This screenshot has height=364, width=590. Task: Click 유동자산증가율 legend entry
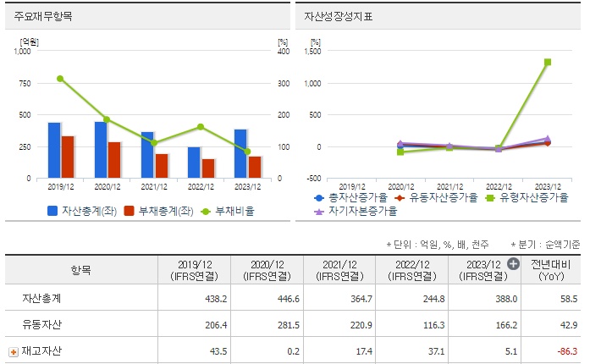436,197
